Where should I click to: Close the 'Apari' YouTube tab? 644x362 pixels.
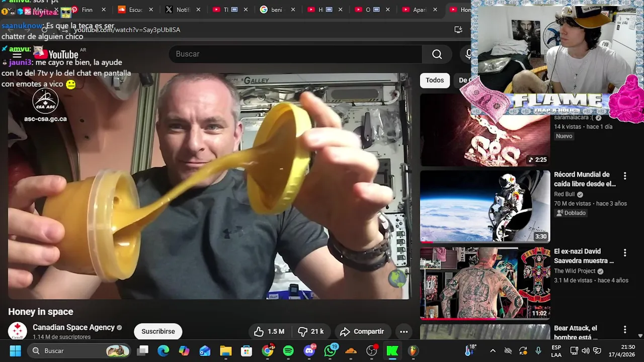coord(435,10)
